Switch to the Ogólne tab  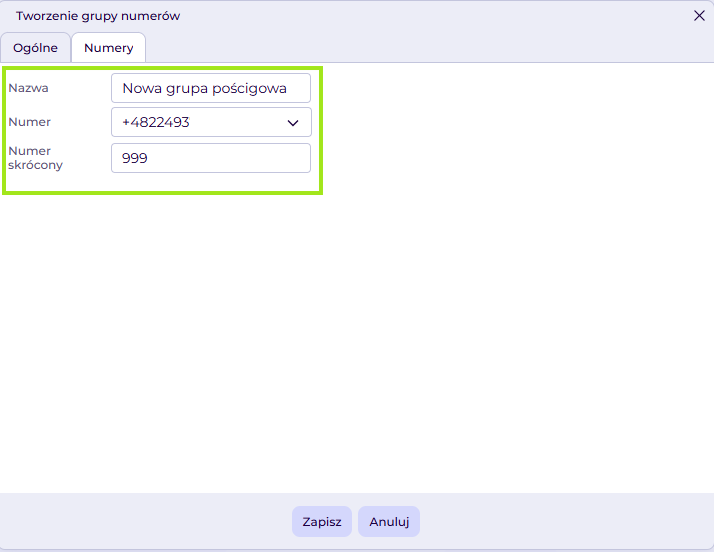point(36,47)
